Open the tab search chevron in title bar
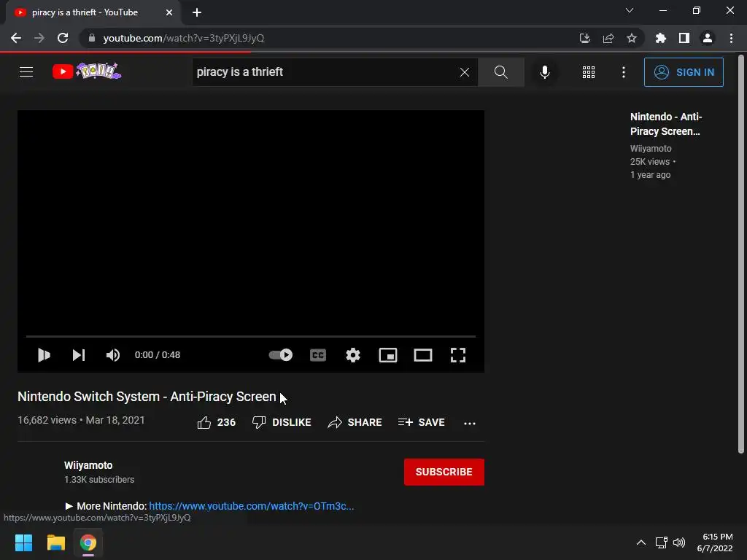 pyautogui.click(x=630, y=10)
